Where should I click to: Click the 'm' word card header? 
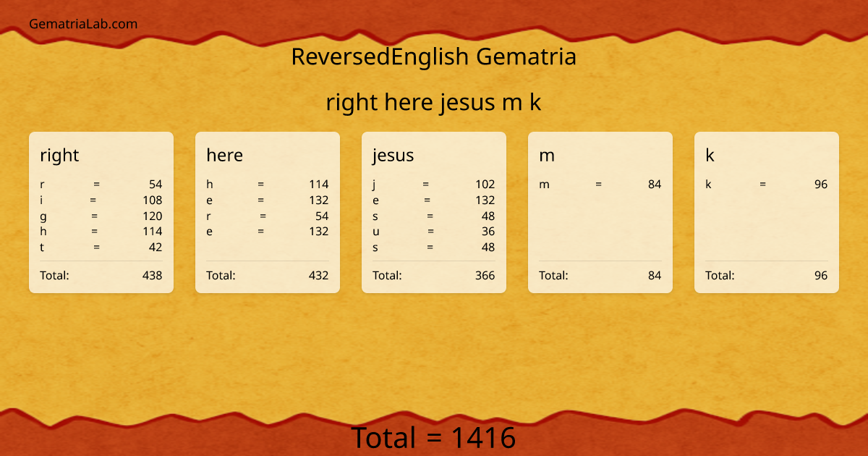pos(546,155)
